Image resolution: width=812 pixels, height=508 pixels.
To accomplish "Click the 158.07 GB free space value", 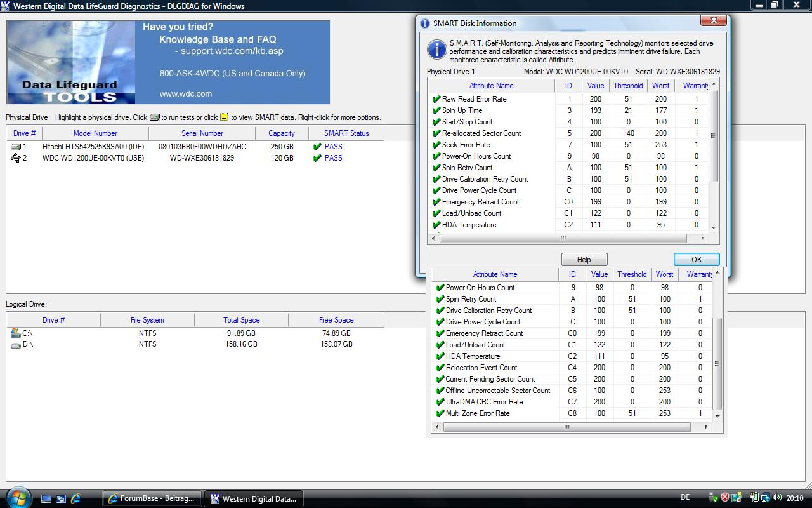I will point(336,344).
